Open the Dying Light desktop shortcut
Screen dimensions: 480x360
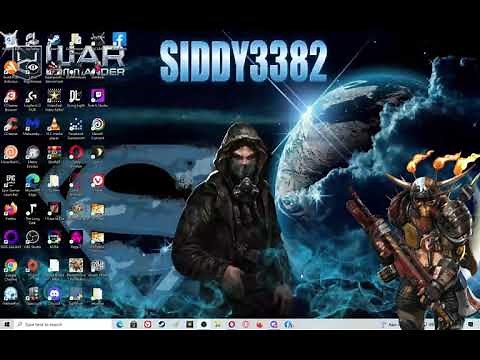pyautogui.click(x=76, y=99)
